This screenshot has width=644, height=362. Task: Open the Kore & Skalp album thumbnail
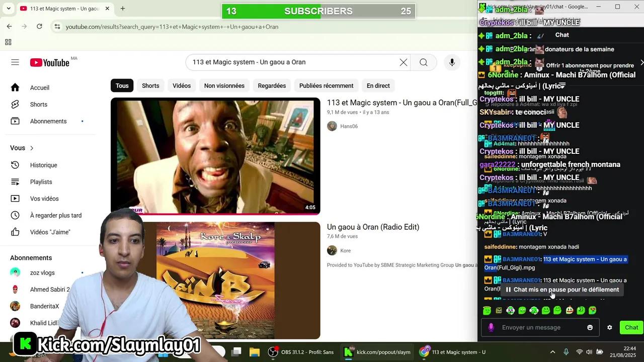(215, 281)
